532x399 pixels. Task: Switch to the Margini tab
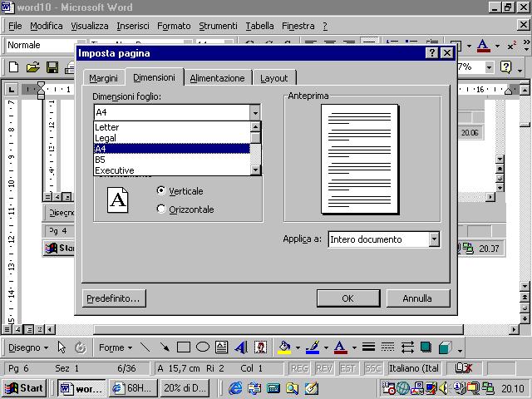[103, 78]
